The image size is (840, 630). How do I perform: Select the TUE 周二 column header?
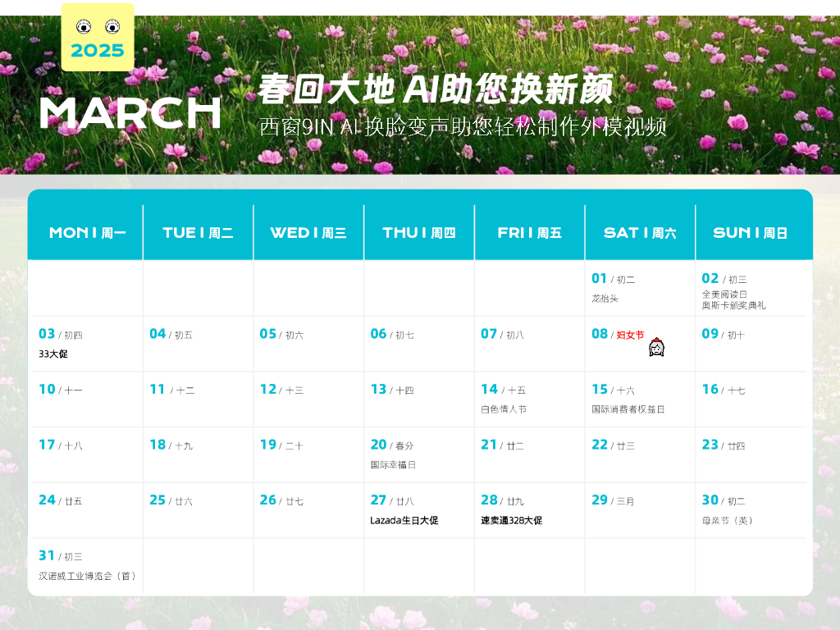[198, 233]
